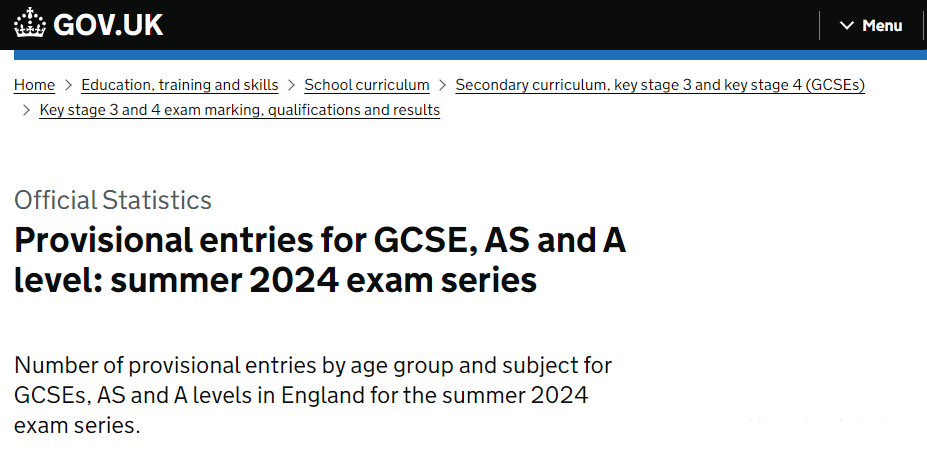Open the GOV.UK homepage via logo text
The image size is (927, 470).
pyautogui.click(x=108, y=25)
